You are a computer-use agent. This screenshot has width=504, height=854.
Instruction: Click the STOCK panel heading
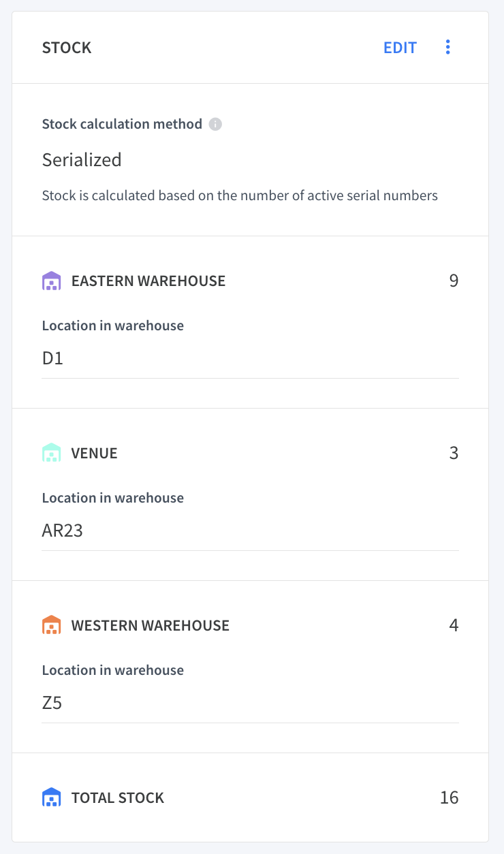67,48
